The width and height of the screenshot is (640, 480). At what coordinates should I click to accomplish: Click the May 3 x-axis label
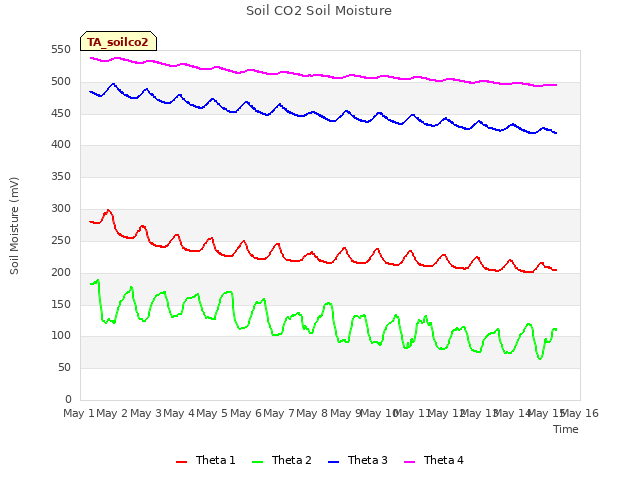point(146,413)
